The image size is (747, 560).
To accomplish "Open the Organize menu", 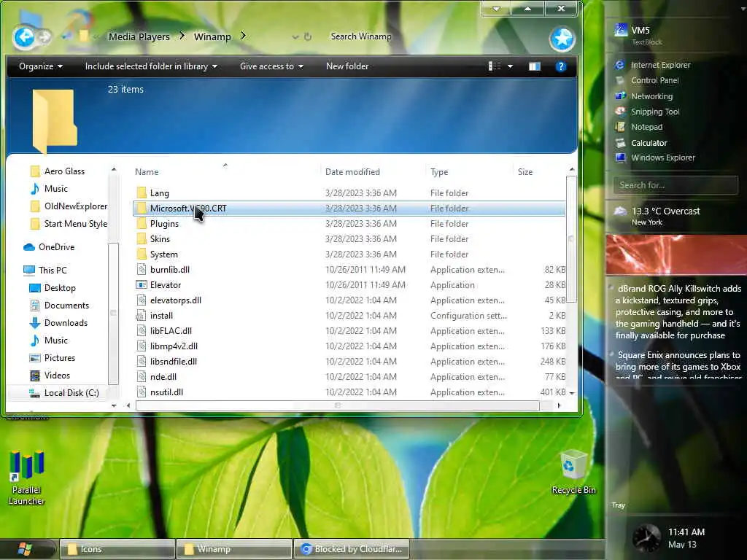I will coord(41,66).
